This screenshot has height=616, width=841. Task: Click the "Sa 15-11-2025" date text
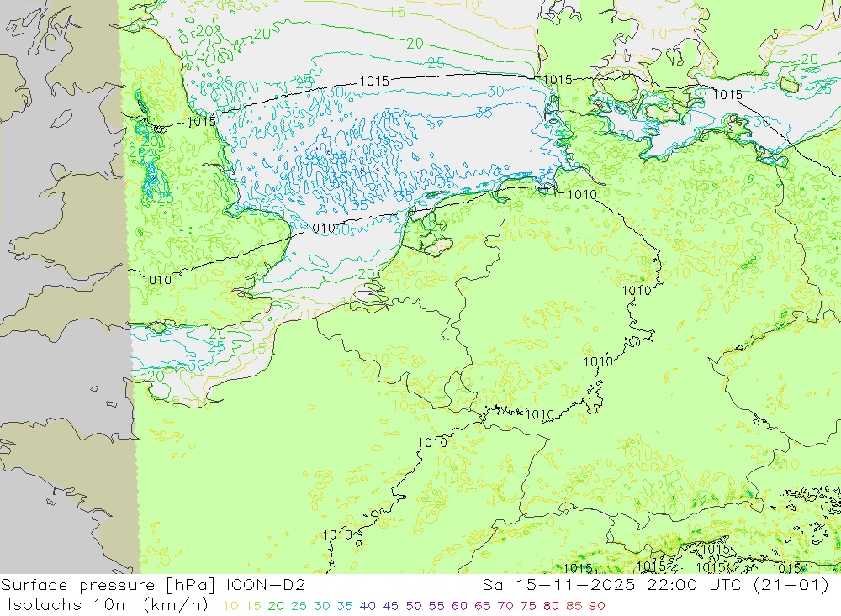pyautogui.click(x=559, y=585)
